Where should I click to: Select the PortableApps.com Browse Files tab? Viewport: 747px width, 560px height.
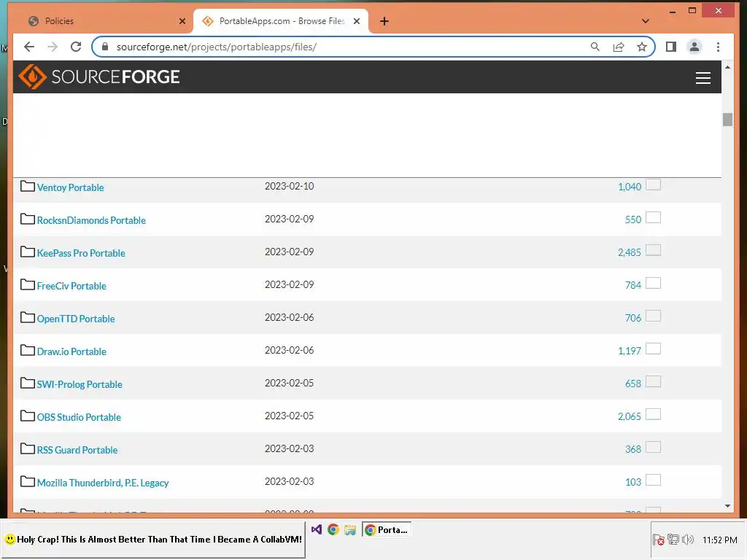coord(281,21)
